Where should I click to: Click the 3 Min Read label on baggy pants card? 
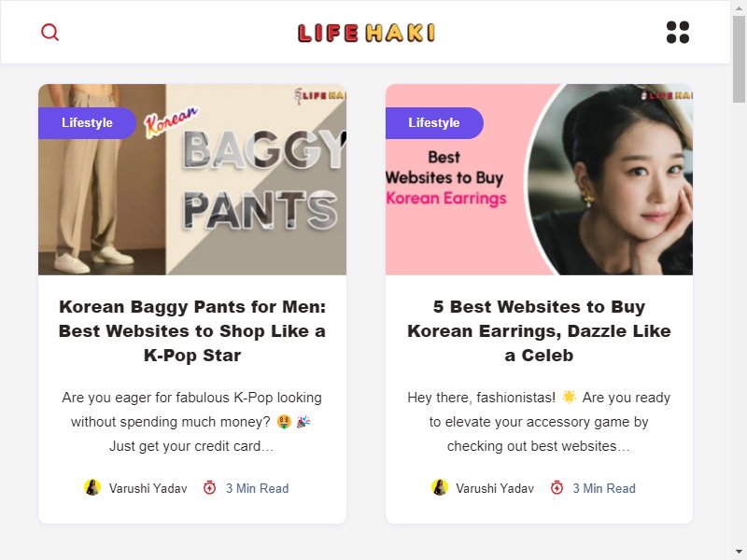[258, 488]
